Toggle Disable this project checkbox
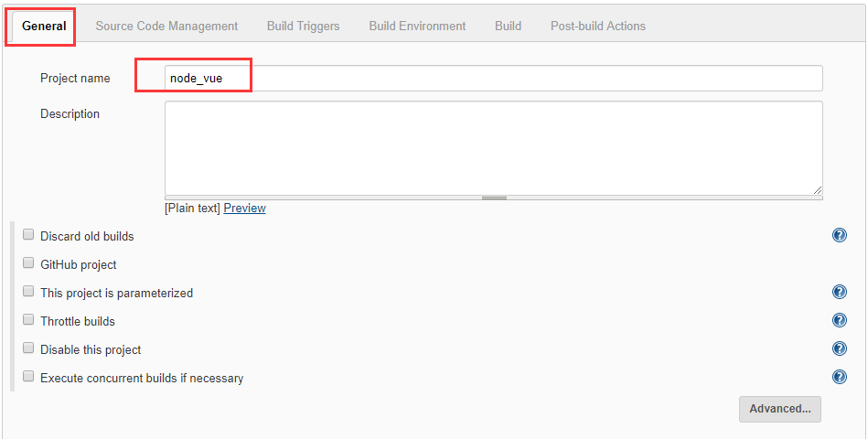Viewport: 868px width, 439px height. [x=28, y=348]
